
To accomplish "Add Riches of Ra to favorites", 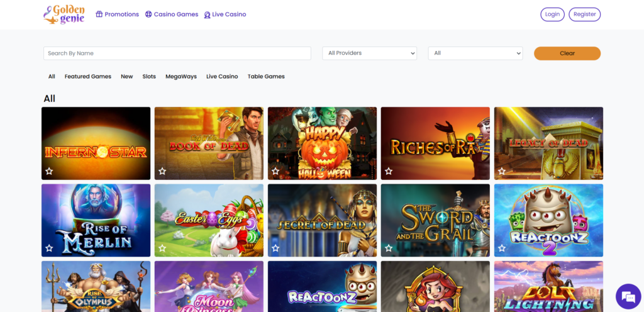I will [x=389, y=171].
